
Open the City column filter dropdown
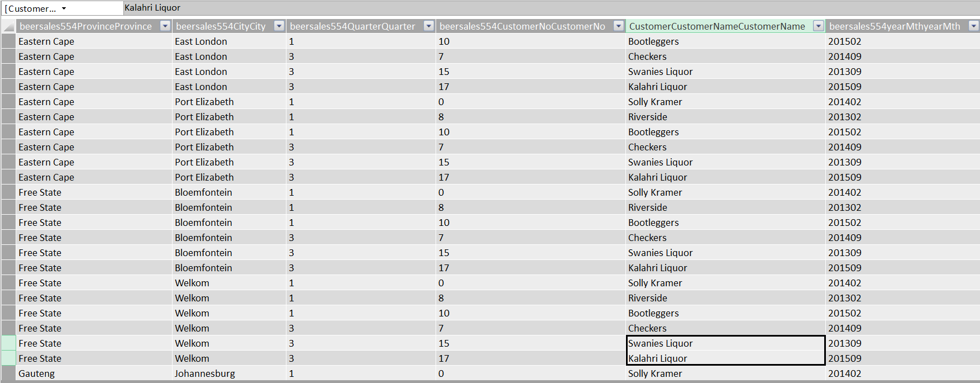[279, 26]
